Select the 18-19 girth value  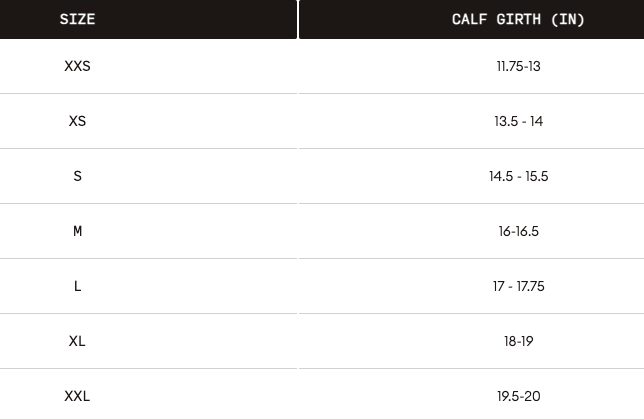(x=518, y=341)
